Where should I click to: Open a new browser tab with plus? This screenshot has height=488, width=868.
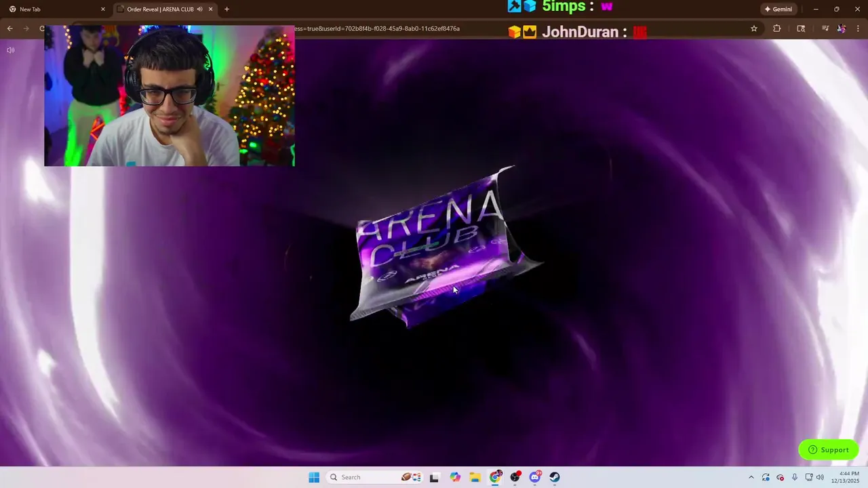coord(226,9)
